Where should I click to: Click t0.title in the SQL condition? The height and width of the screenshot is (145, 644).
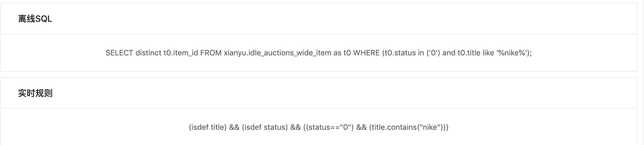469,53
